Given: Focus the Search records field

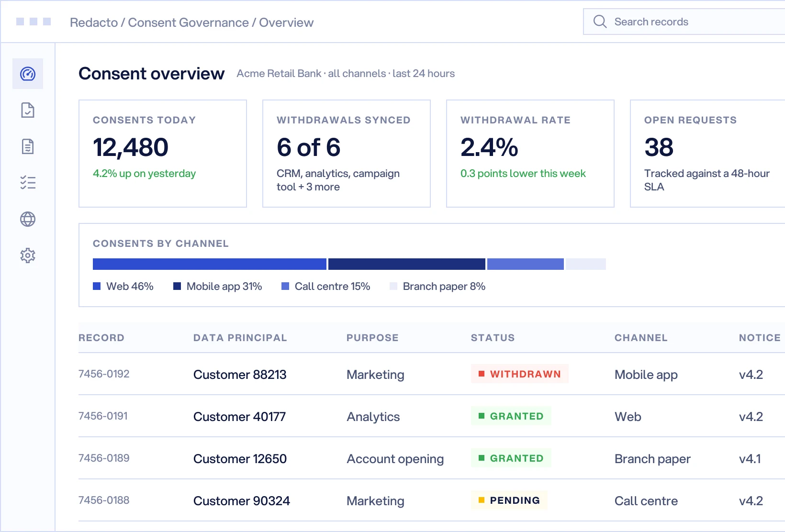Looking at the screenshot, I should pyautogui.click(x=684, y=22).
